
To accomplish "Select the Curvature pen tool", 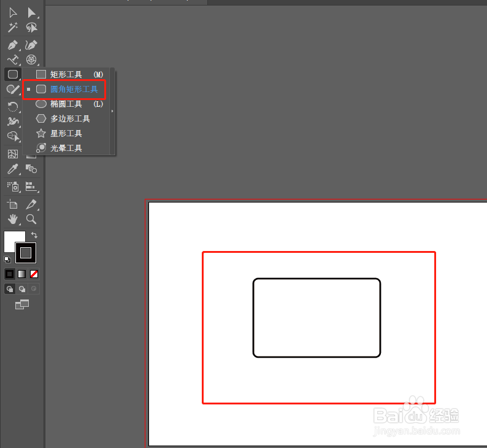I will click(x=31, y=45).
